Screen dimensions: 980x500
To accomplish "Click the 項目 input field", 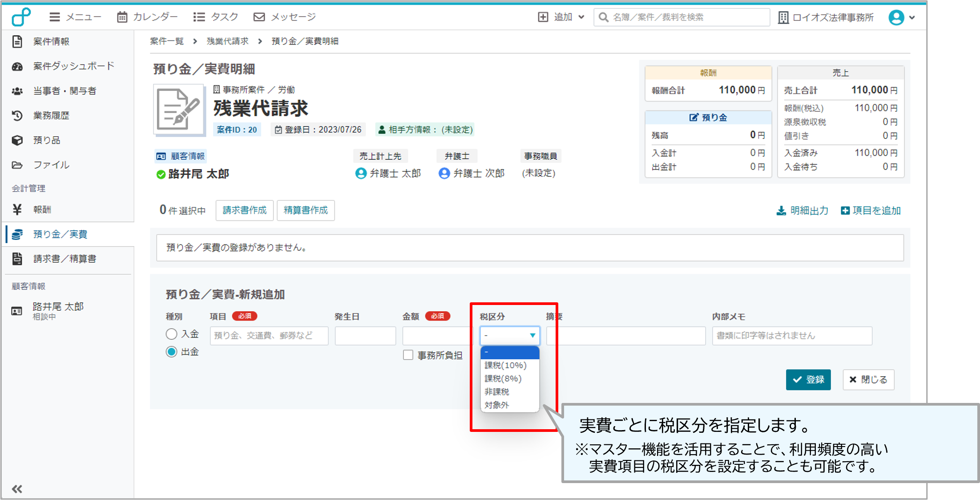I will [269, 336].
